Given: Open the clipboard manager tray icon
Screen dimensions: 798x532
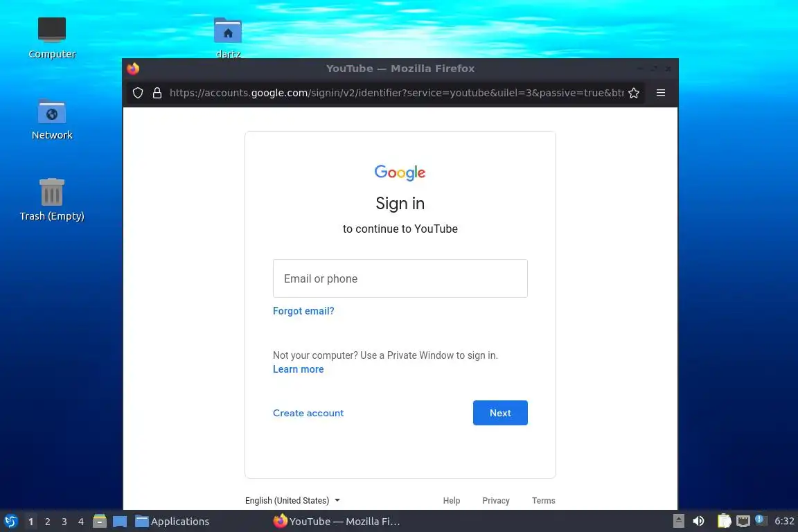Looking at the screenshot, I should coord(724,521).
